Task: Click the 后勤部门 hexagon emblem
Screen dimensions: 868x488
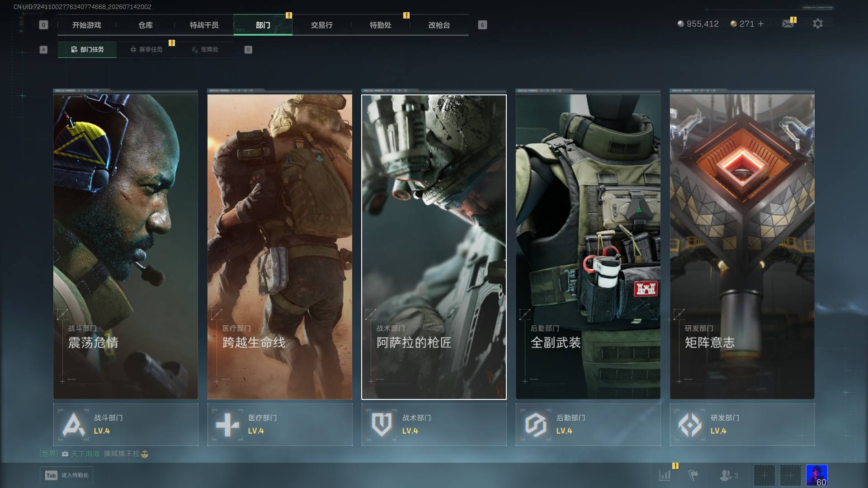Action: pyautogui.click(x=536, y=425)
